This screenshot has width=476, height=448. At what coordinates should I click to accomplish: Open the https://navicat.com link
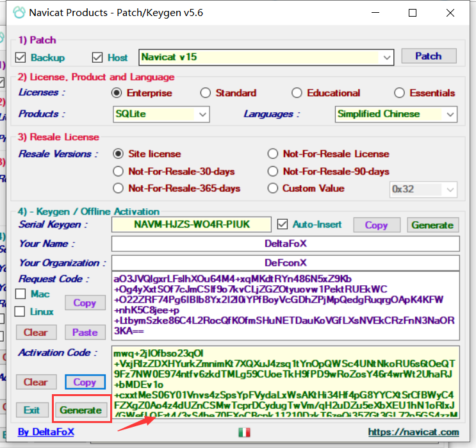coord(413,432)
